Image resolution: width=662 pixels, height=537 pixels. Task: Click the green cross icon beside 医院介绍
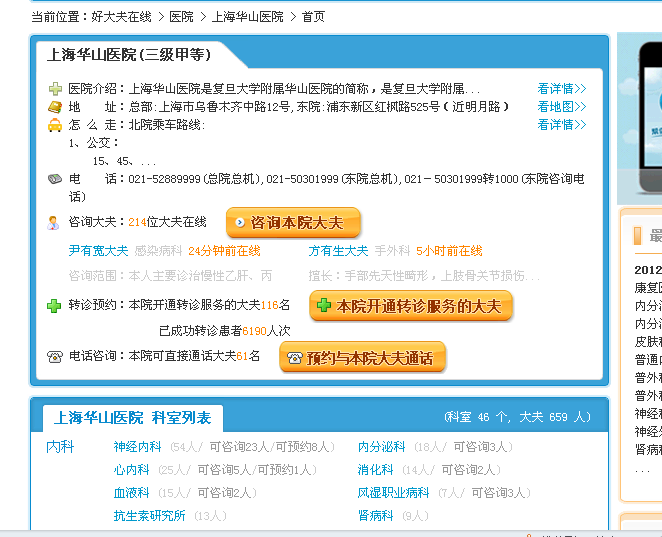pyautogui.click(x=55, y=89)
